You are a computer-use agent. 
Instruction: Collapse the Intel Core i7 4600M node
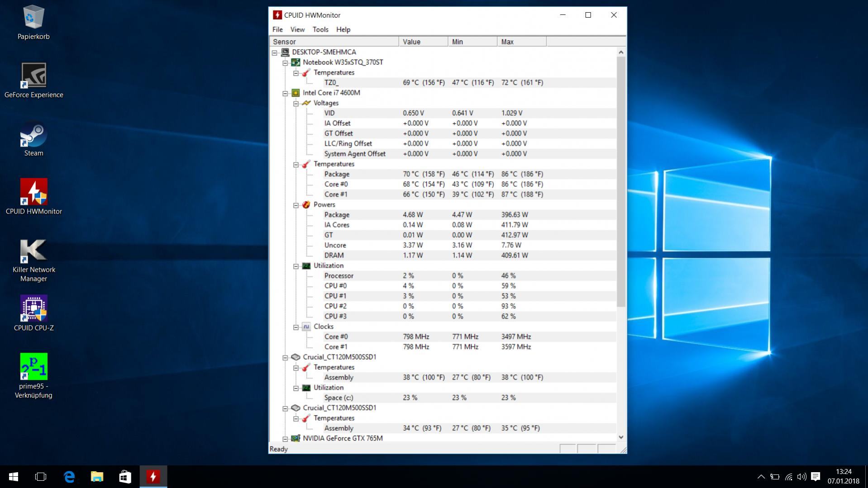[x=285, y=93]
